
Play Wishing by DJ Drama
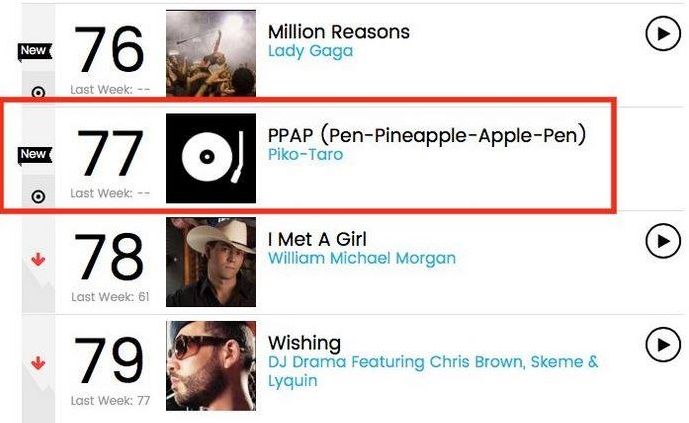click(663, 345)
